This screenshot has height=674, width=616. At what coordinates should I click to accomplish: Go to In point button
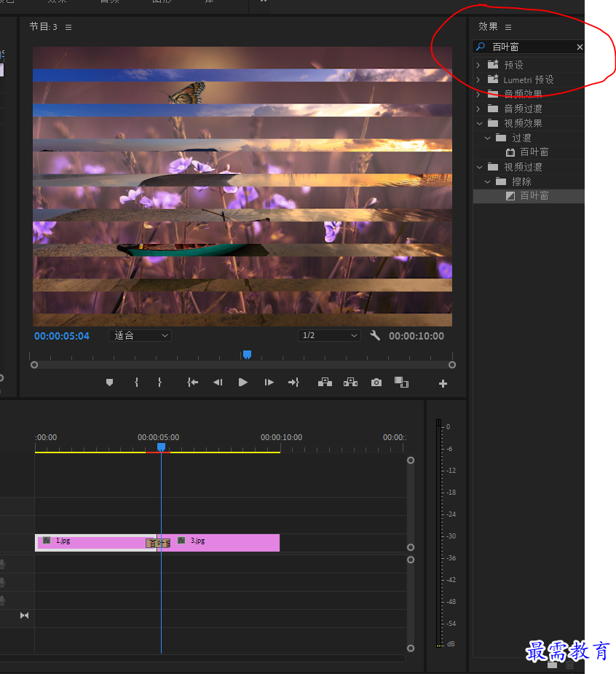click(x=192, y=382)
